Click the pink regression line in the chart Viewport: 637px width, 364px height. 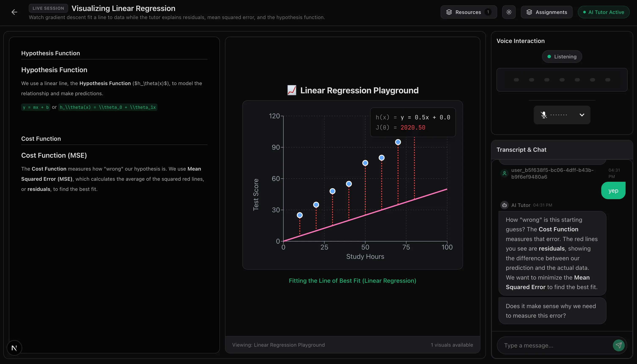tap(365, 215)
